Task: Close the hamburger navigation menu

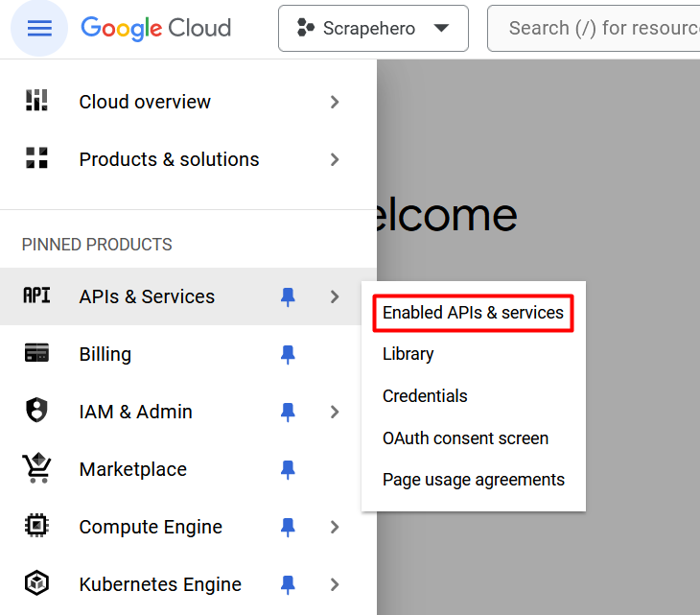Action: pyautogui.click(x=39, y=28)
